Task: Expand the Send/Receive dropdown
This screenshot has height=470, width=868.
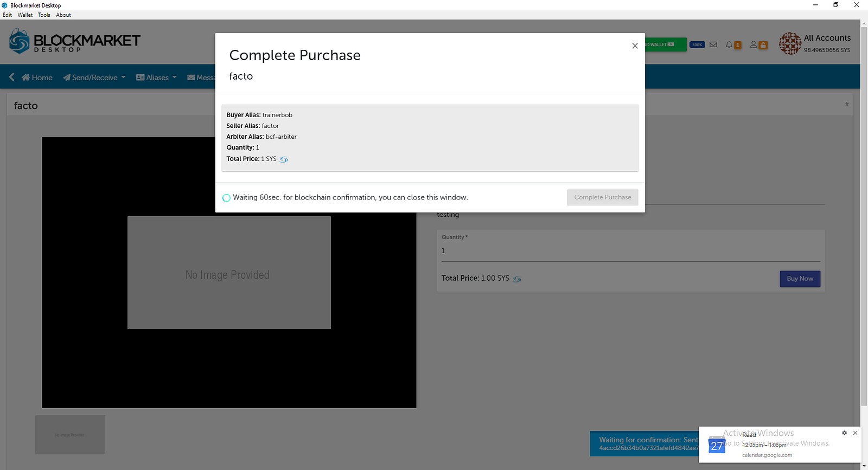Action: point(94,78)
